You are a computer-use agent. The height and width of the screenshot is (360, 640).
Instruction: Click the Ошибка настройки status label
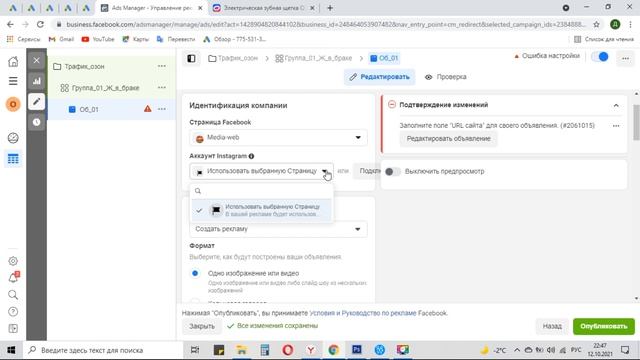click(547, 56)
